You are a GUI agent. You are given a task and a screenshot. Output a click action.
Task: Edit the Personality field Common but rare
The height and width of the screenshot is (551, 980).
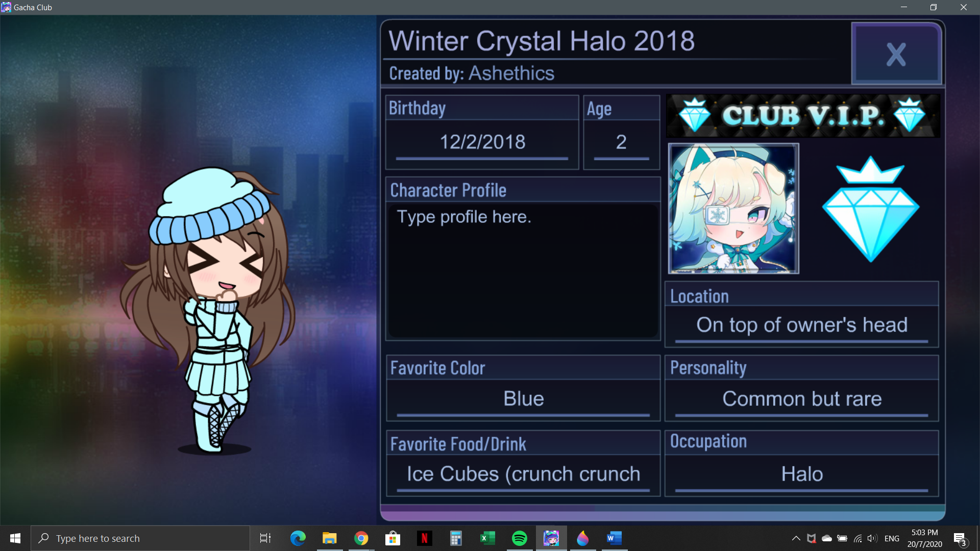[x=801, y=399]
